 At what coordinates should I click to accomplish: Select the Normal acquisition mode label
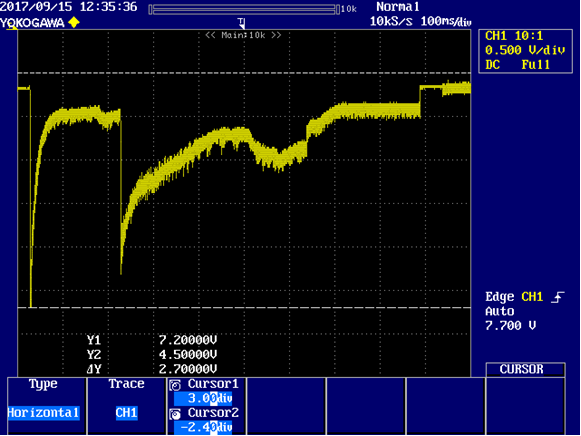coord(397,7)
